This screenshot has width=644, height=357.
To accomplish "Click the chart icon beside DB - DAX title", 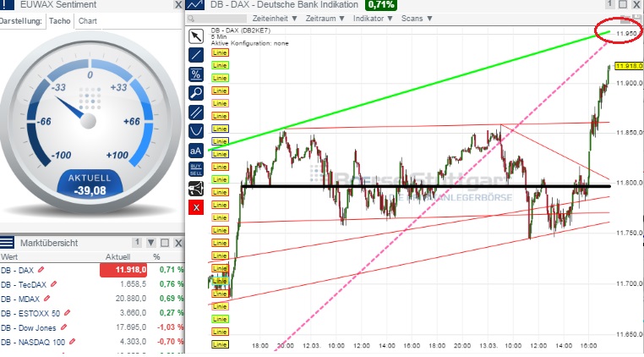I will pyautogui.click(x=195, y=4).
